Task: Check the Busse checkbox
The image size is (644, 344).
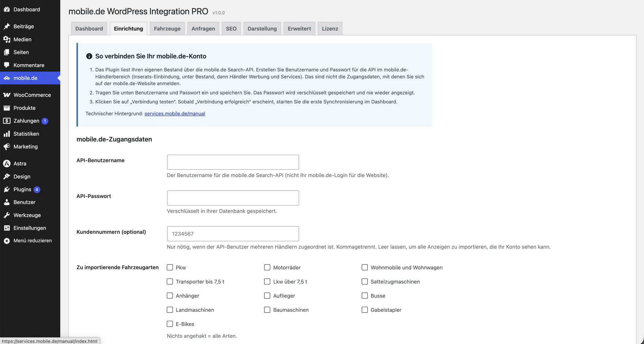Action: (x=365, y=296)
